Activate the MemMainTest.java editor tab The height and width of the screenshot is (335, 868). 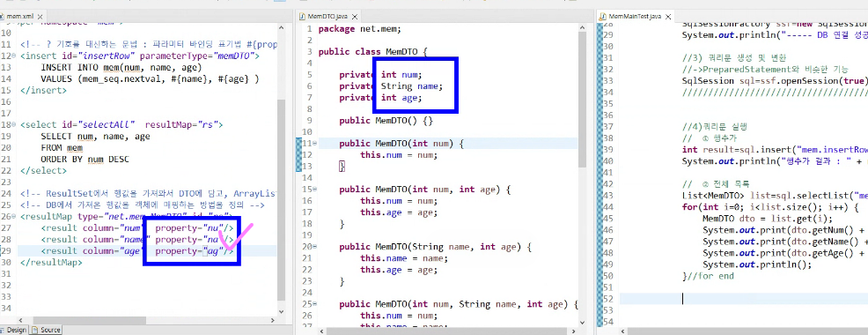636,17
